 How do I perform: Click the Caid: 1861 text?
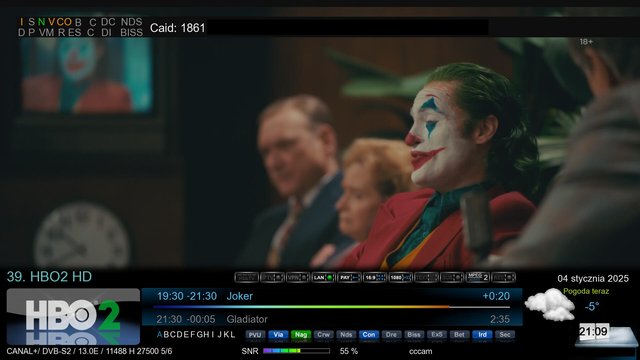(x=177, y=28)
